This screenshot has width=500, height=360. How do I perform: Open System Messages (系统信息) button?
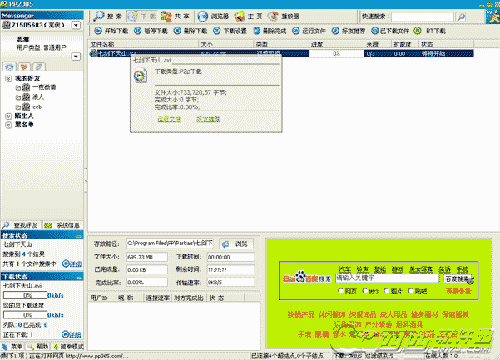click(62, 225)
